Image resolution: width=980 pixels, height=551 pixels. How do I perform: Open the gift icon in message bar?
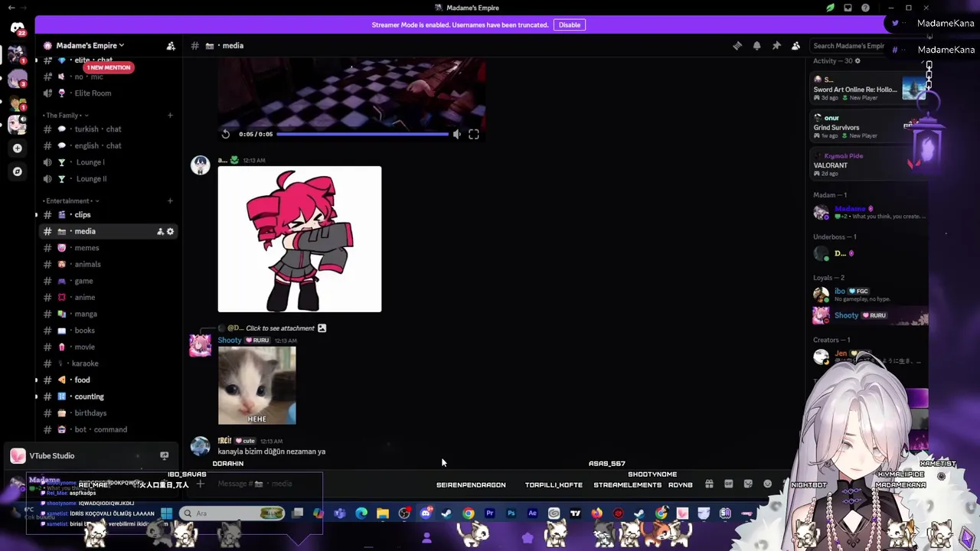coord(709,484)
